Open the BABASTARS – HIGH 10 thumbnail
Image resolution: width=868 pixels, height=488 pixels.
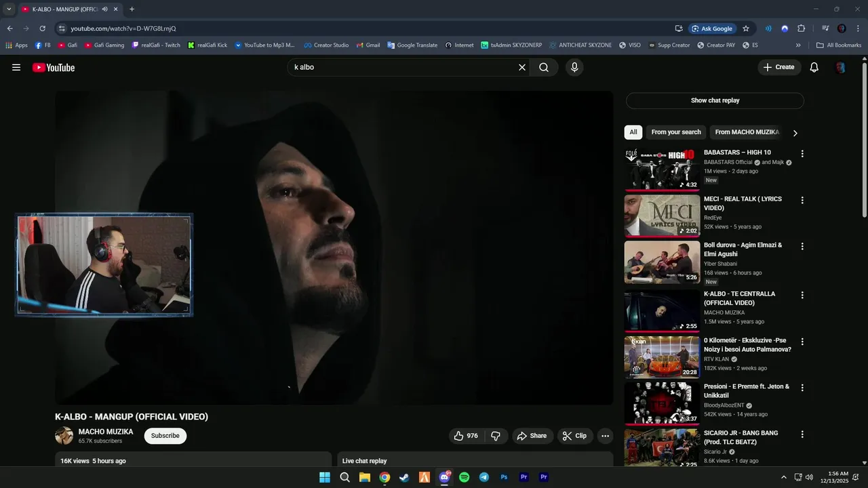point(662,169)
